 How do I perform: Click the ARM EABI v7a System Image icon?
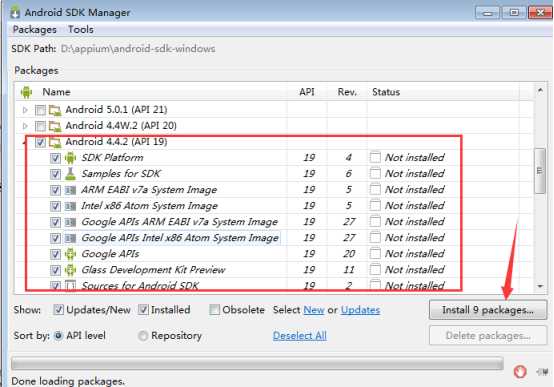tap(70, 190)
